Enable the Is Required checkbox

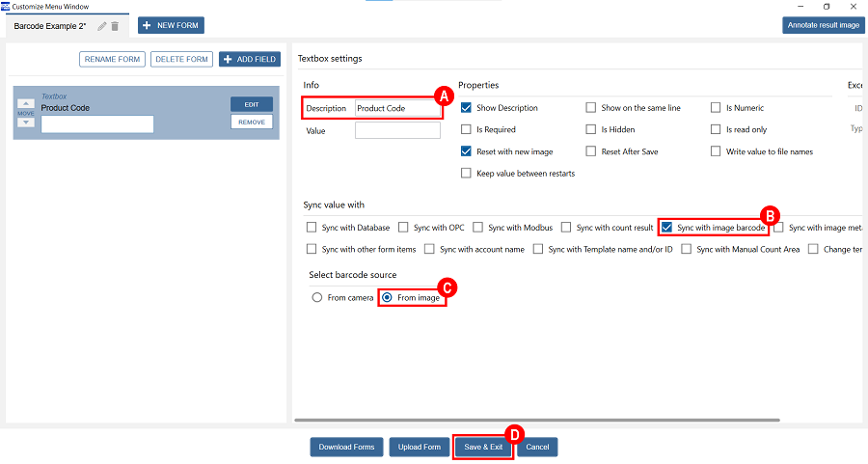coord(467,129)
